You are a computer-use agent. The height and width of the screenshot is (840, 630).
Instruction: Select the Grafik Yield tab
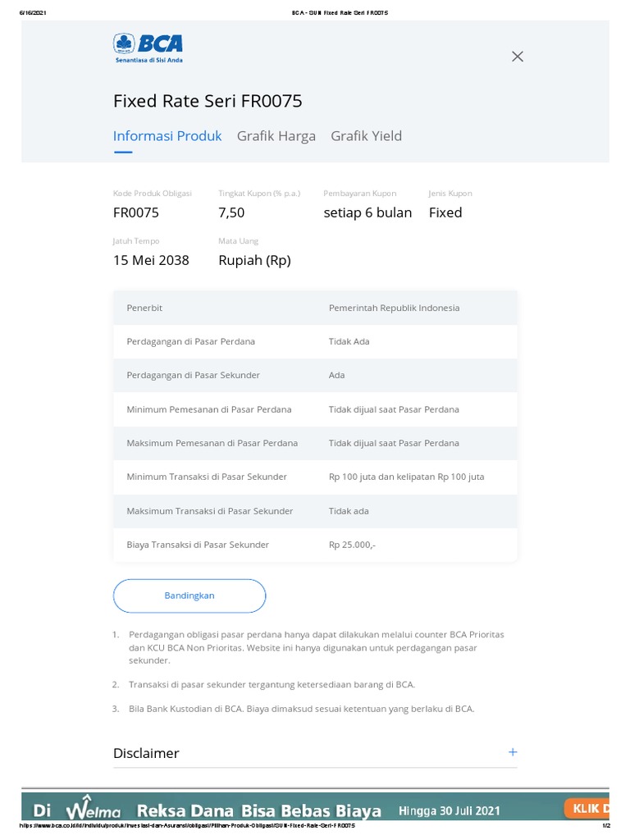tap(366, 136)
